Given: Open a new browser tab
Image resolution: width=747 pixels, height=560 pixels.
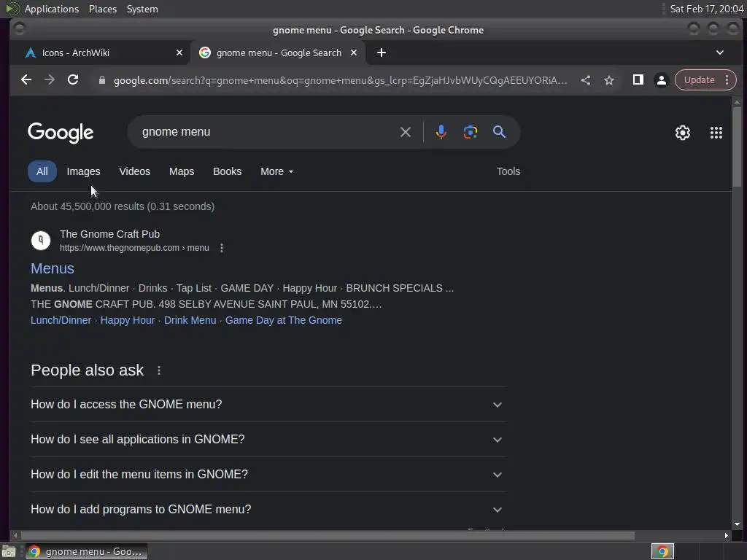Looking at the screenshot, I should tap(382, 52).
